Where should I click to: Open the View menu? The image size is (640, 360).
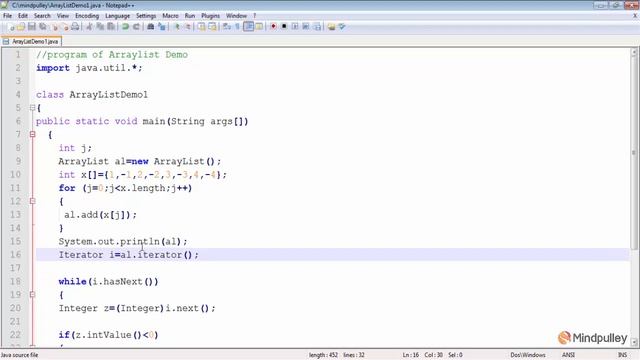(62, 16)
